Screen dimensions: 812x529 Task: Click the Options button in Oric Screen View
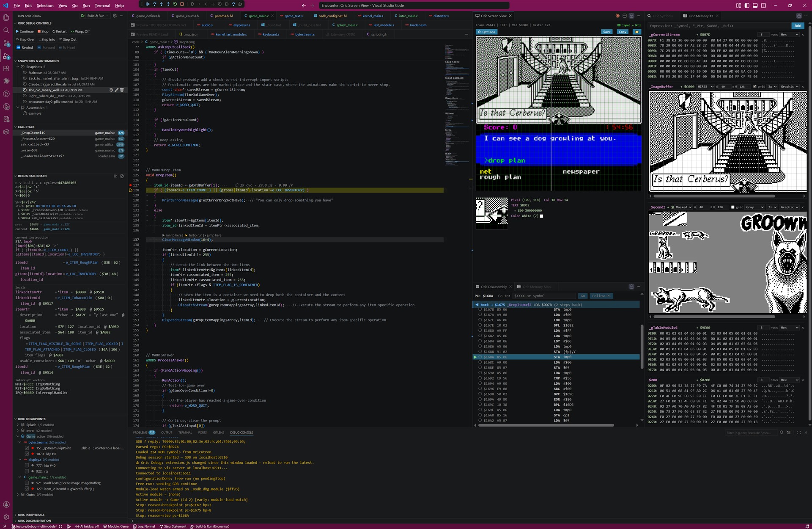[486, 32]
